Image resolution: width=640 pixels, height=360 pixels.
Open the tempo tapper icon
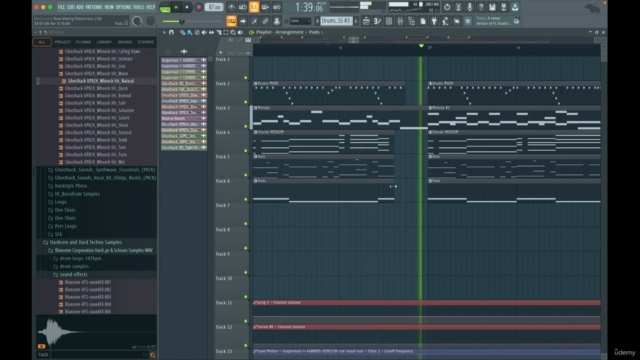445,21
